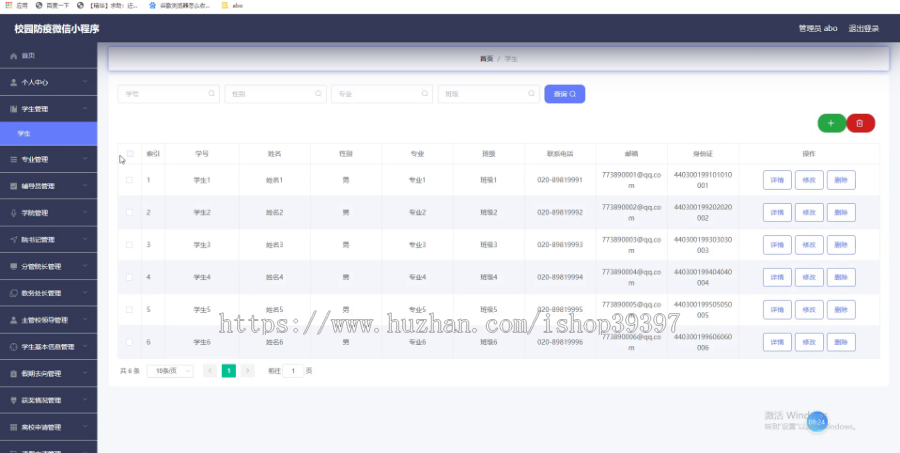Click the icon beside 辅导员管理
The image size is (900, 453).
click(x=14, y=186)
